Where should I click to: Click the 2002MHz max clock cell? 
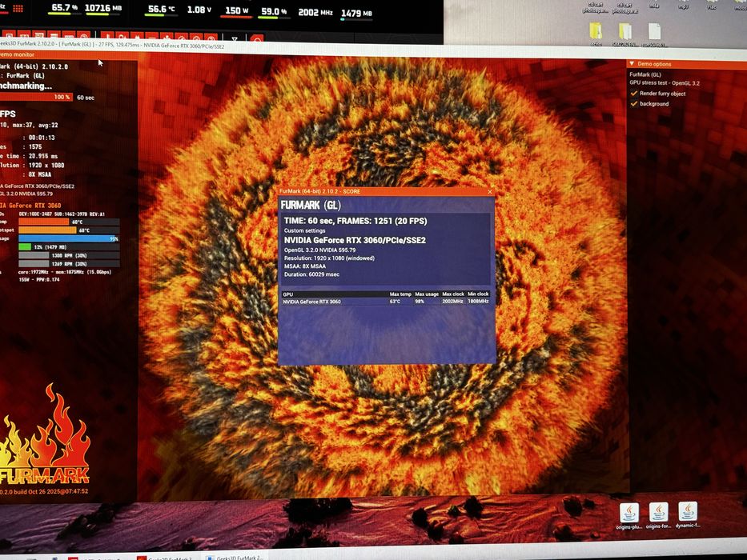452,302
